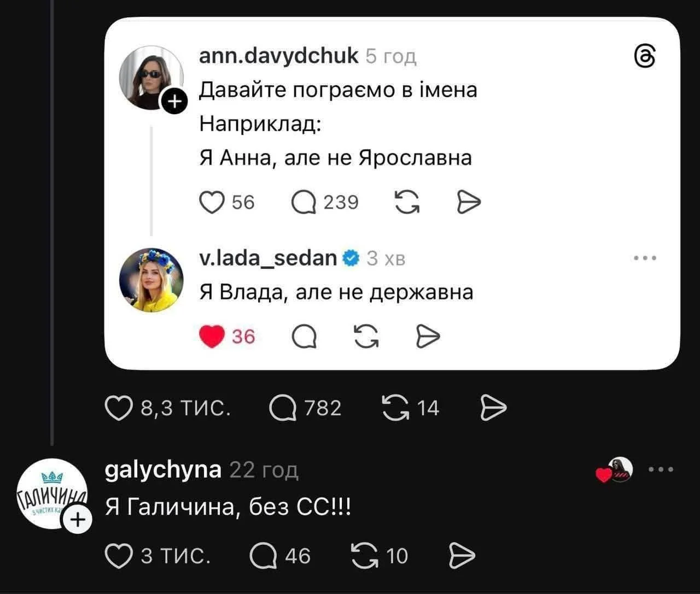Share the main post via send icon
Image resolution: width=700 pixels, height=594 pixels.
494,408
